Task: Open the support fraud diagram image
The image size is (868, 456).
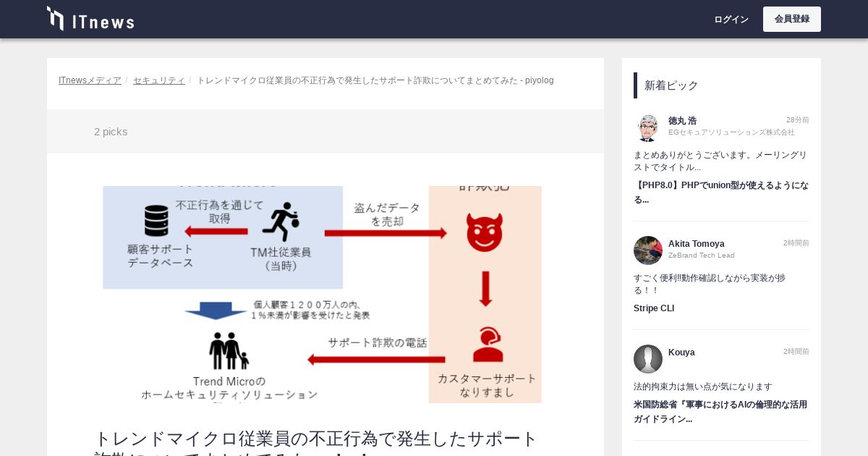Action: click(x=322, y=295)
